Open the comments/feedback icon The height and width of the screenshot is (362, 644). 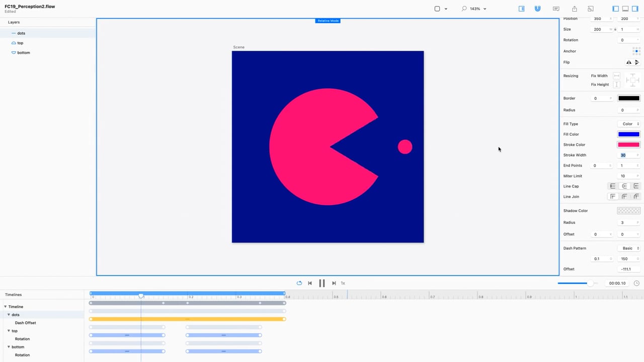pyautogui.click(x=556, y=9)
